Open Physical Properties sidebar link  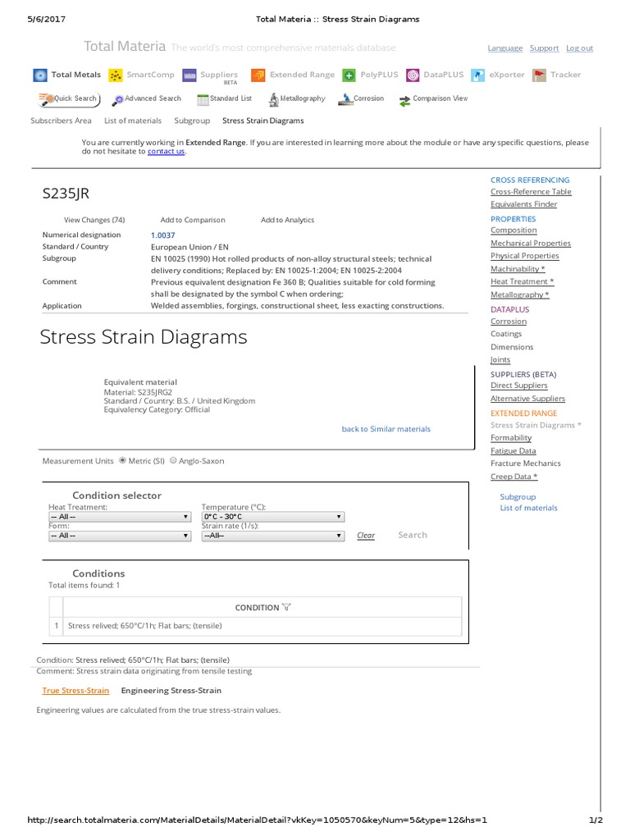525,256
